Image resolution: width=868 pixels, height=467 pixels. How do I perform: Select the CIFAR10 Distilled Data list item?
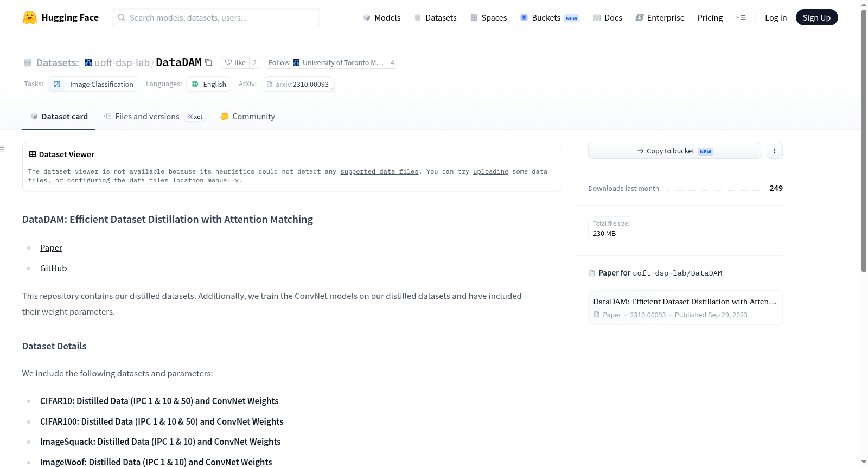pyautogui.click(x=159, y=401)
